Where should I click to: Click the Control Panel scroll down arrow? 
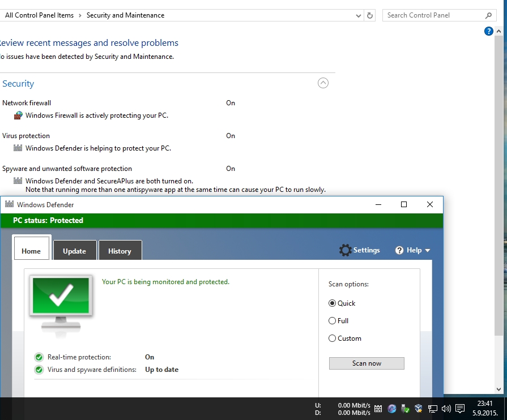pos(499,389)
